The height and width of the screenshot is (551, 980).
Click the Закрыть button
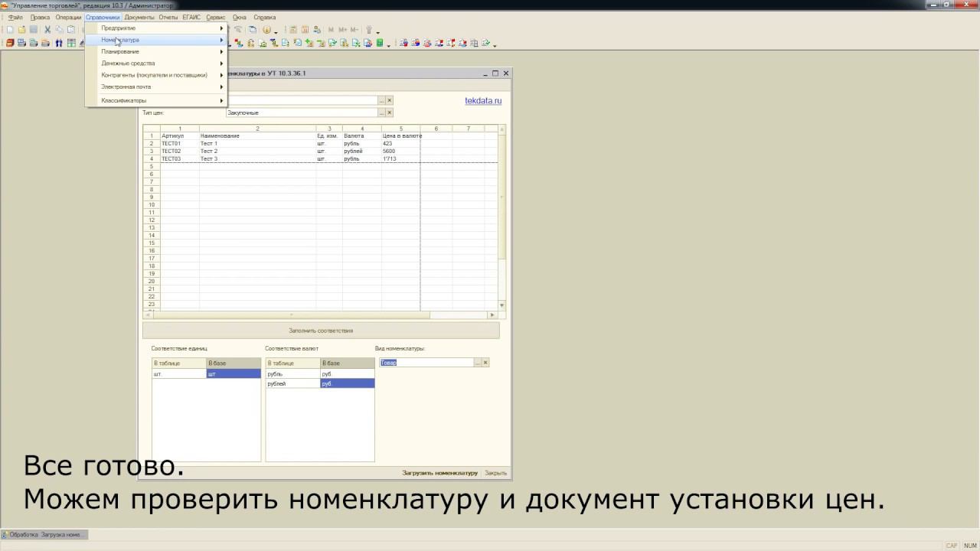point(496,473)
